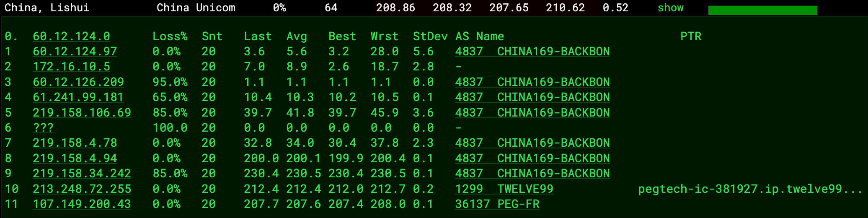This screenshot has height=218, width=868.
Task: Open AS 4837 link on hop 4 row
Action: [532, 97]
